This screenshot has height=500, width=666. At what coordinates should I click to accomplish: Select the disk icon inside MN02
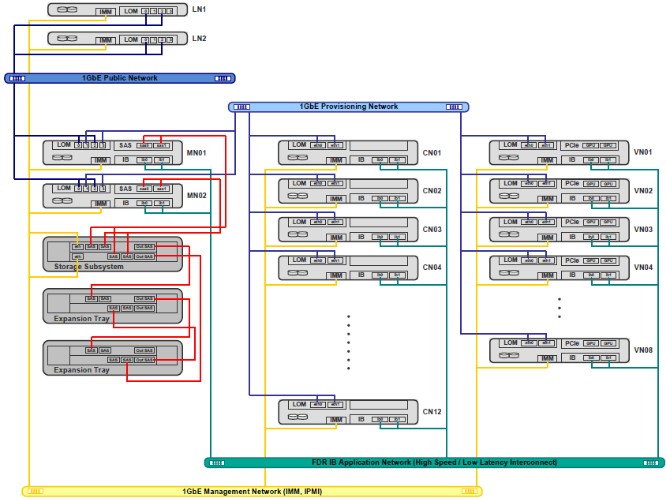point(62,201)
